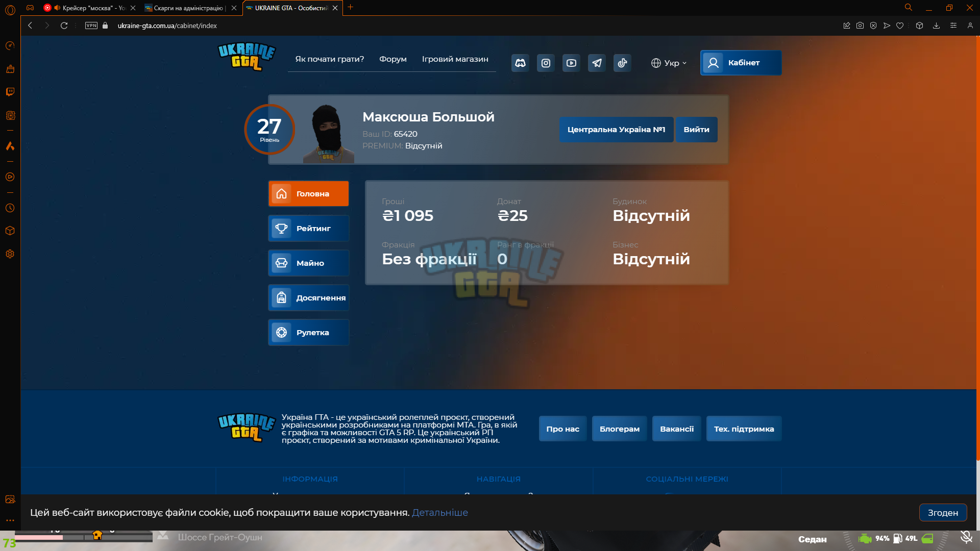This screenshot has width=980, height=551.
Task: Take snapshot with camera icon in toolbar
Action: (860, 26)
